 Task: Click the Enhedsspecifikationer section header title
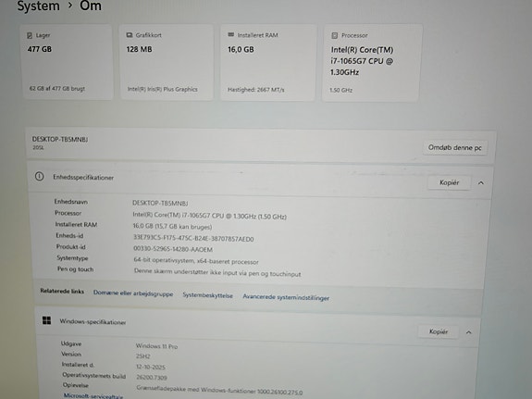(83, 177)
